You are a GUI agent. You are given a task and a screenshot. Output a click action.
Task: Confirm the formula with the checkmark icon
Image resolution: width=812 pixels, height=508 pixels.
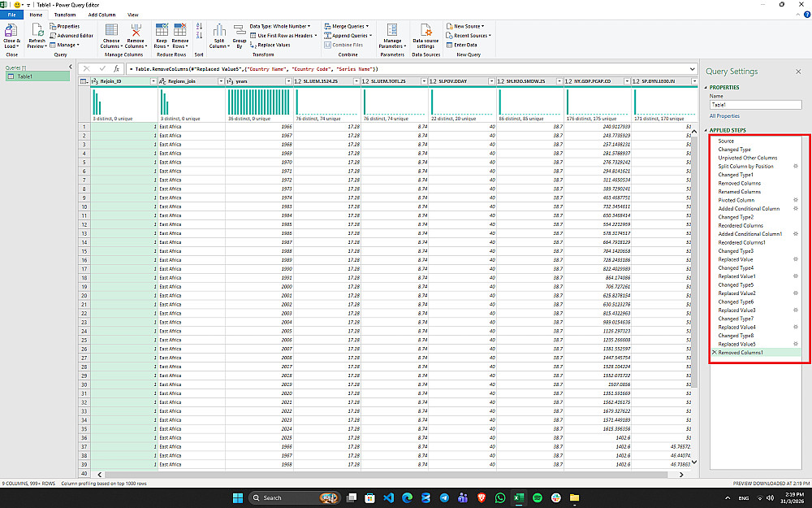point(102,68)
